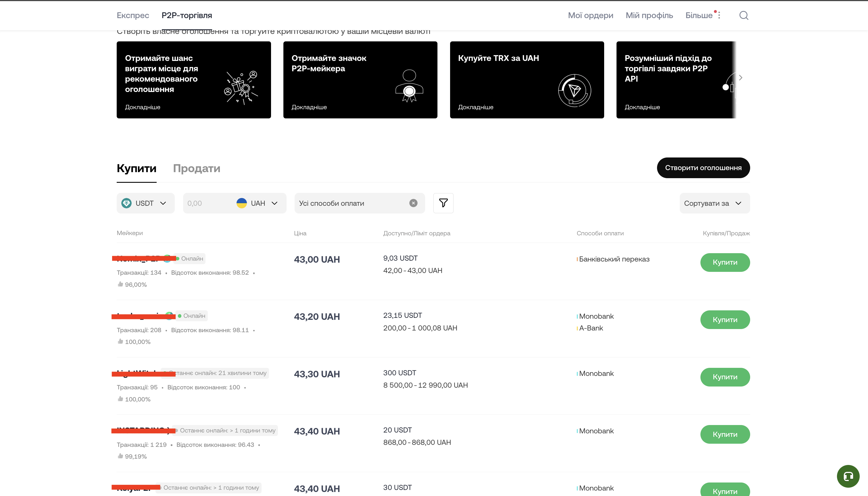Click the thumbs-up rating icon of first maker

(120, 284)
